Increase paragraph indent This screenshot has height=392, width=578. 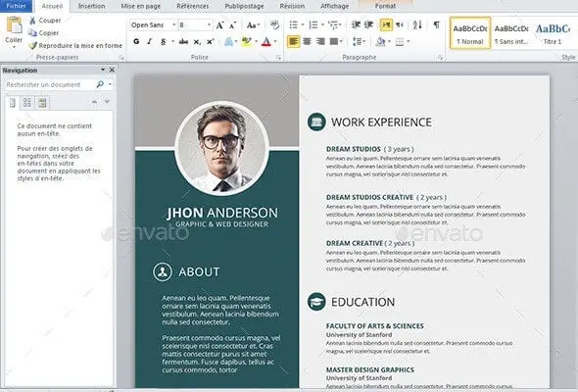(x=369, y=24)
